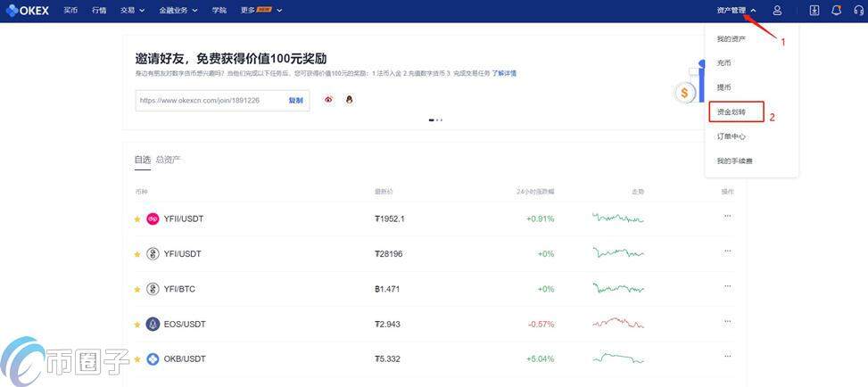Open the EOS/USDT trend chart

click(x=618, y=323)
